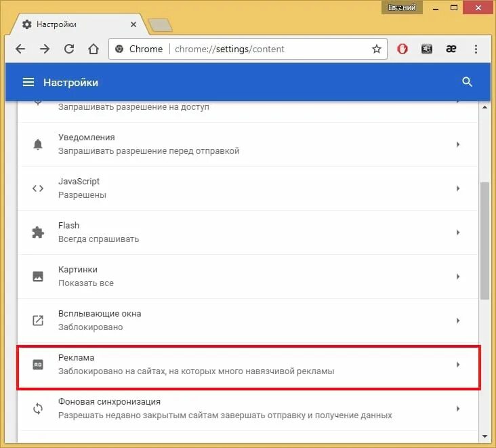Image resolution: width=496 pixels, height=448 pixels.
Task: Click "Запрашивать разрешение на доступ" text
Action: 133,107
